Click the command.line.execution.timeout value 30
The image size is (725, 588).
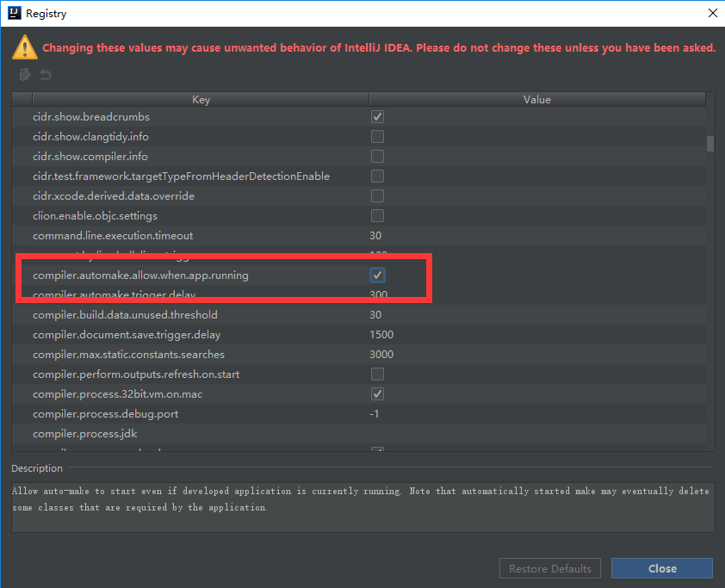[x=375, y=236]
